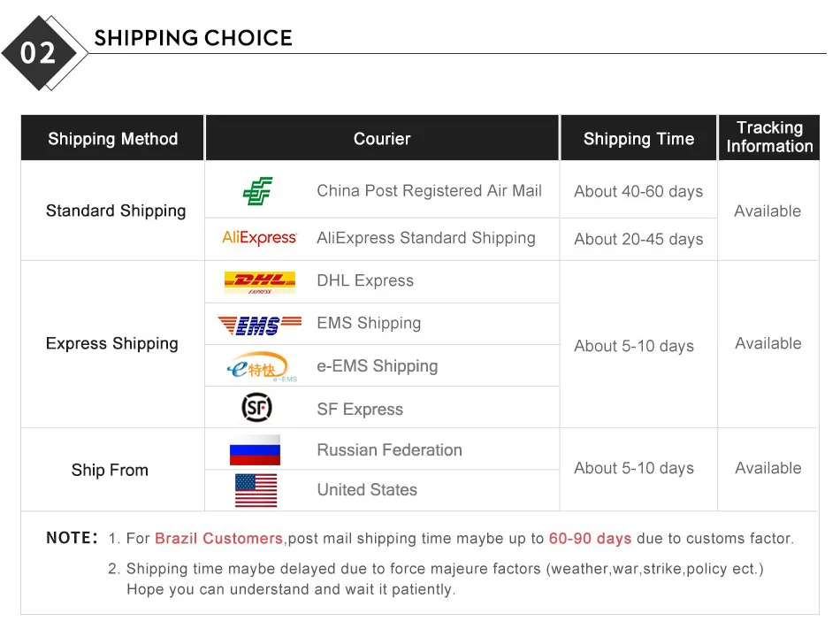Select the Courier column header
The width and height of the screenshot is (840, 629).
click(382, 139)
